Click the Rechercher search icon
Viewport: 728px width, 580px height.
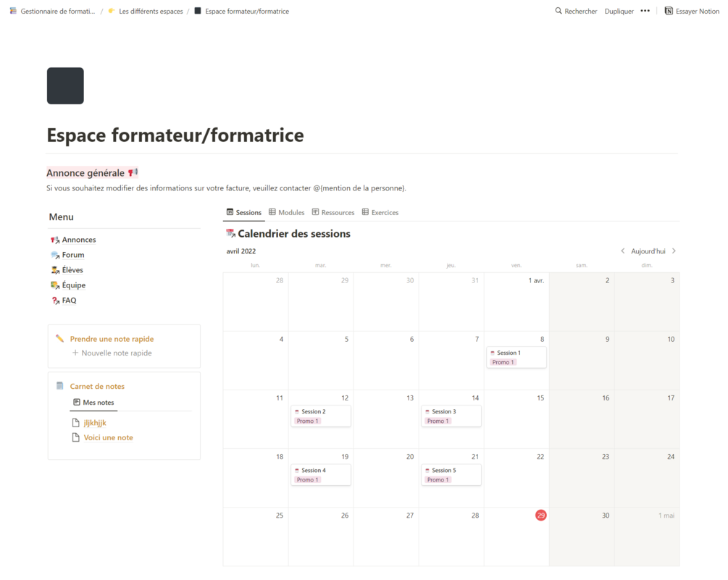tap(558, 11)
